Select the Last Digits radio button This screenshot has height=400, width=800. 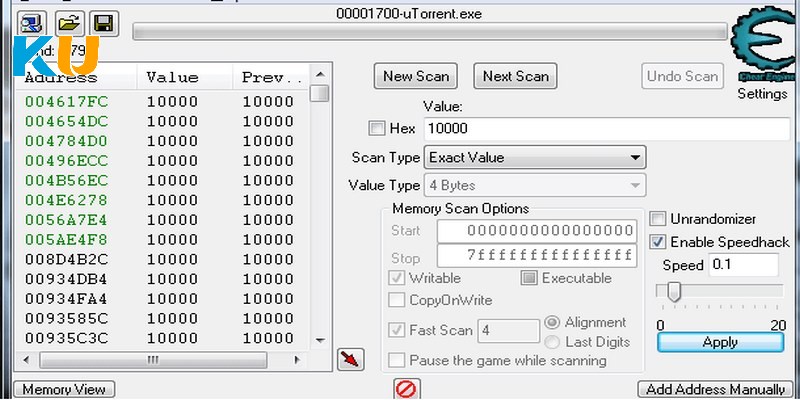click(x=552, y=342)
